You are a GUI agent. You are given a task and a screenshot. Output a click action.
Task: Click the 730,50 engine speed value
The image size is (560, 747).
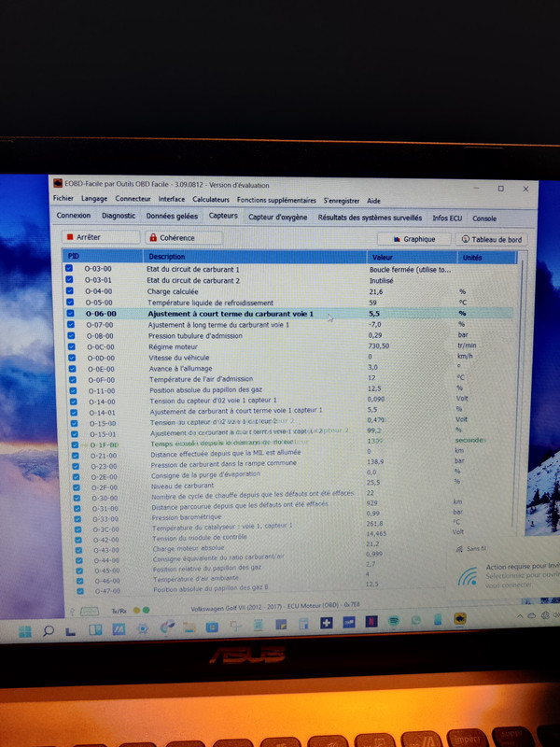379,345
